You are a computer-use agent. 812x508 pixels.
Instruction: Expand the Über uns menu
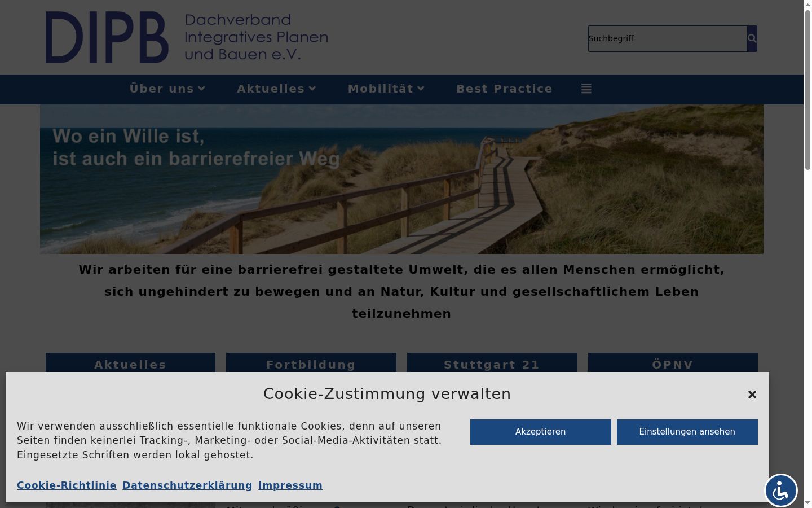click(167, 89)
